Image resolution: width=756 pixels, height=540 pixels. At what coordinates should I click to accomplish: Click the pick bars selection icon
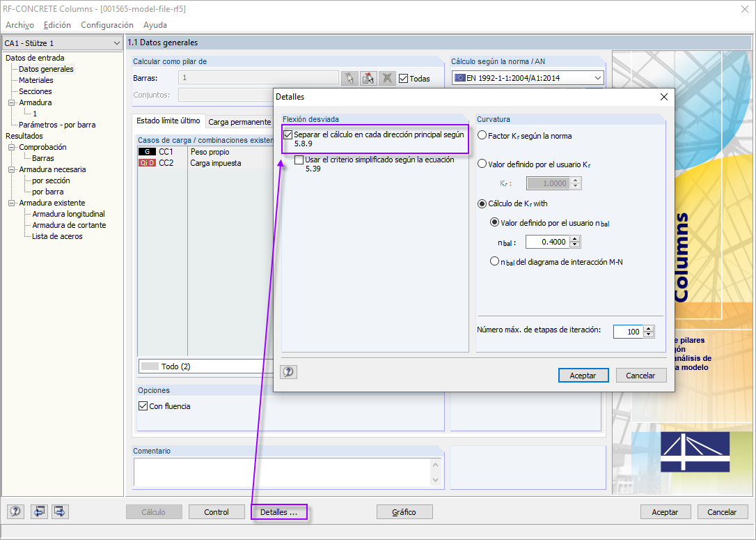tap(349, 78)
